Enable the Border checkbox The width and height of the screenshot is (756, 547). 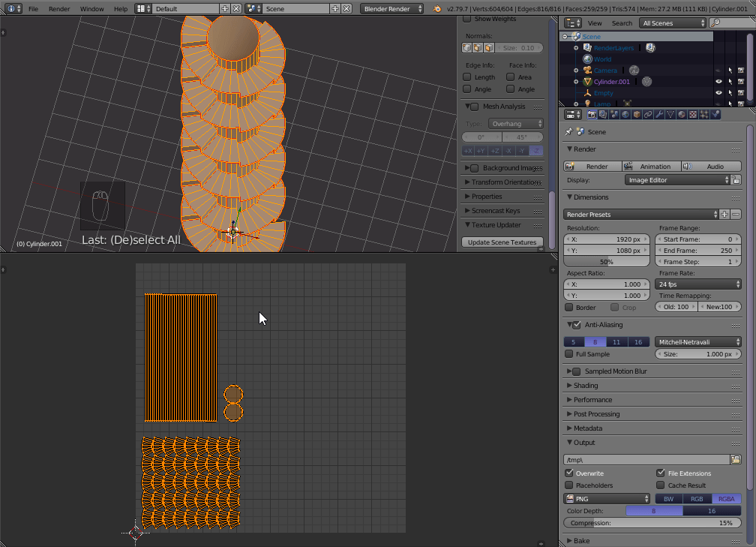569,308
